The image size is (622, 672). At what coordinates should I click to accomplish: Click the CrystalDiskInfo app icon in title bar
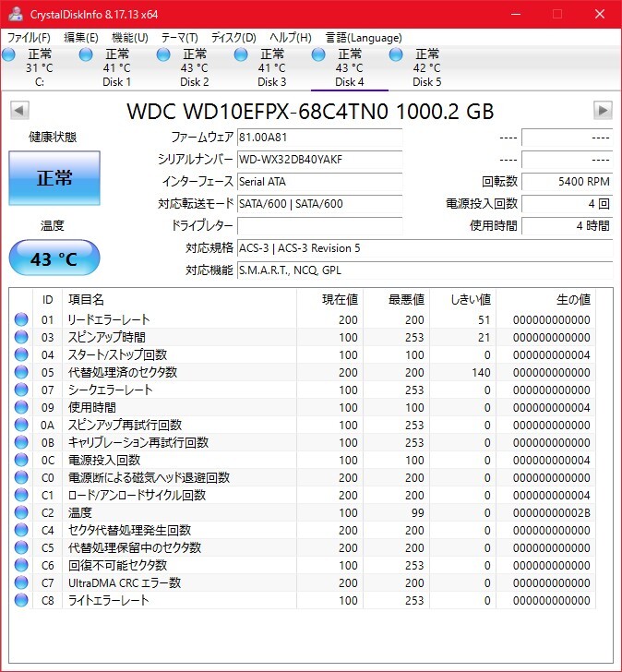16,14
